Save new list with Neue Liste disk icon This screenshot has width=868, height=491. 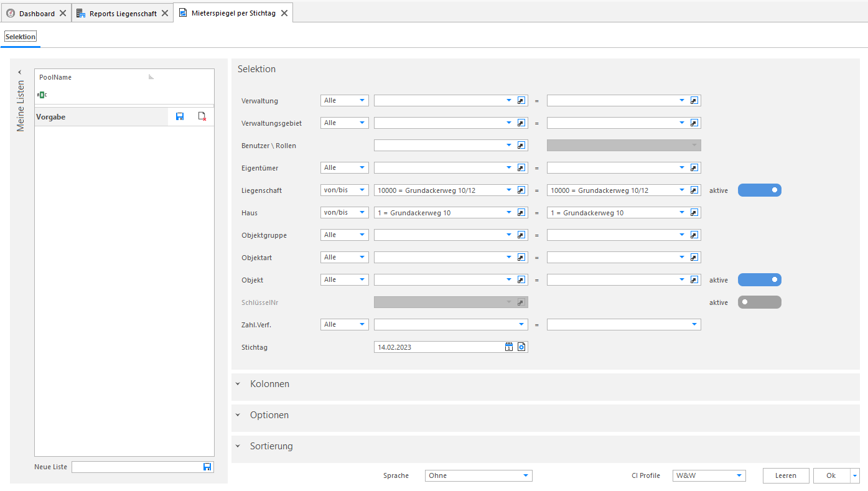pos(207,467)
